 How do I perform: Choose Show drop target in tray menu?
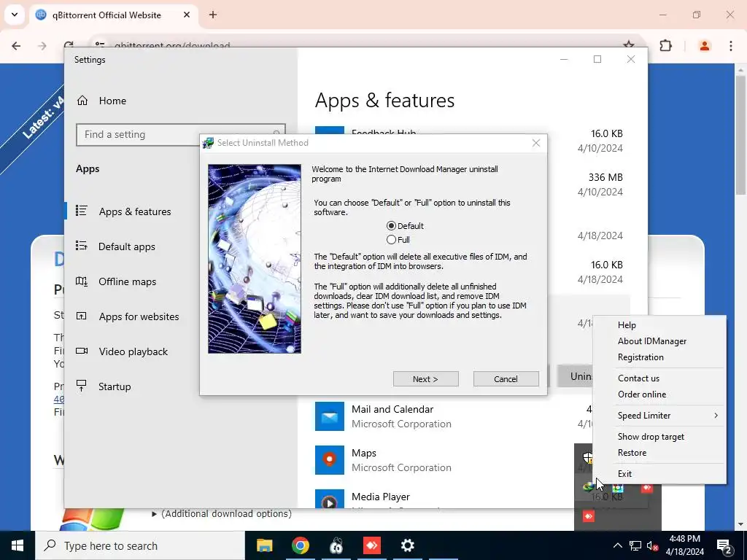651,436
